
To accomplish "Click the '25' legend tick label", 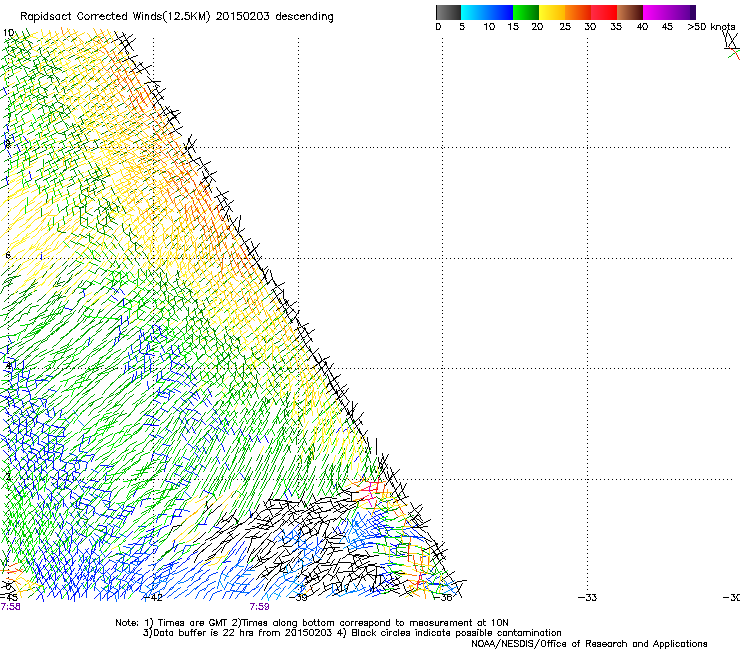I will 565,27.
